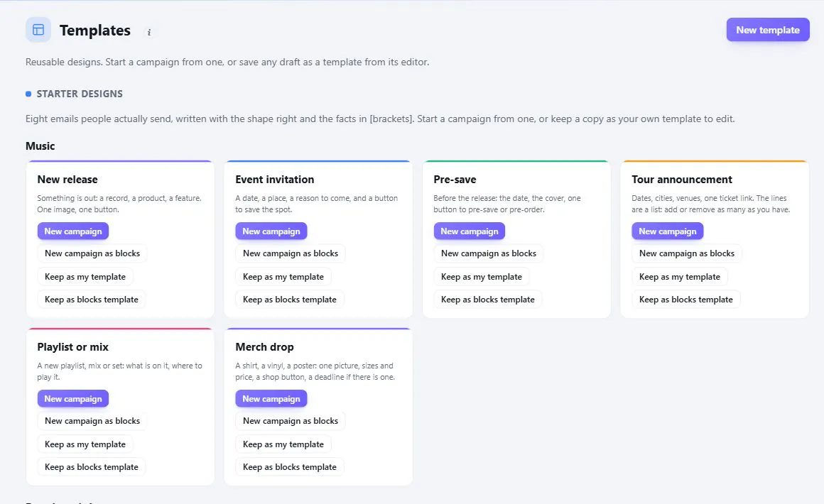
Task: Start New campaign from Event invitation card
Action: (271, 231)
